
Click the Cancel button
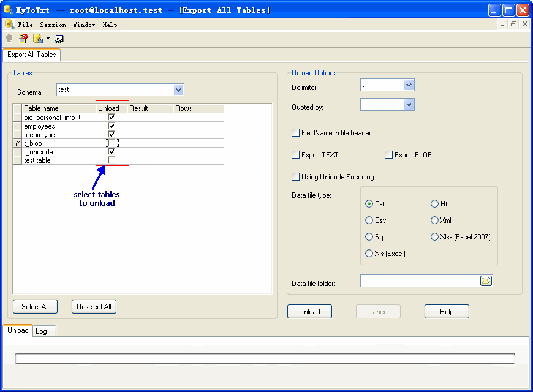pyautogui.click(x=378, y=311)
